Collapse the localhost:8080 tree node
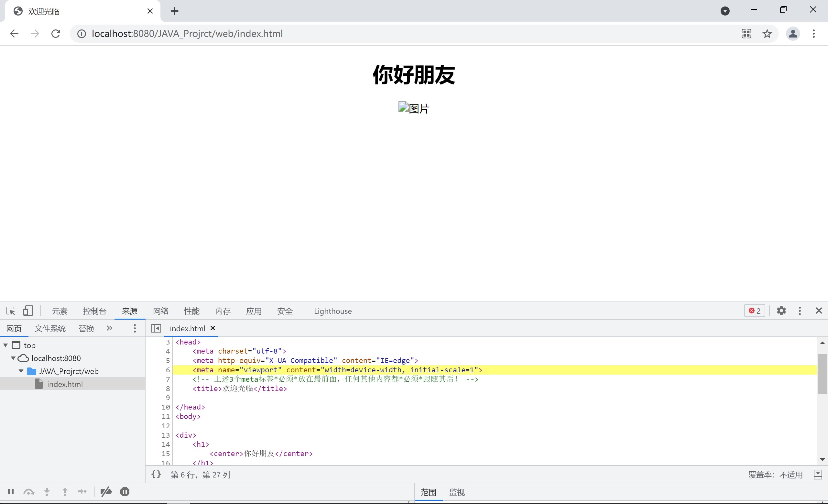The width and height of the screenshot is (828, 504). (x=13, y=358)
